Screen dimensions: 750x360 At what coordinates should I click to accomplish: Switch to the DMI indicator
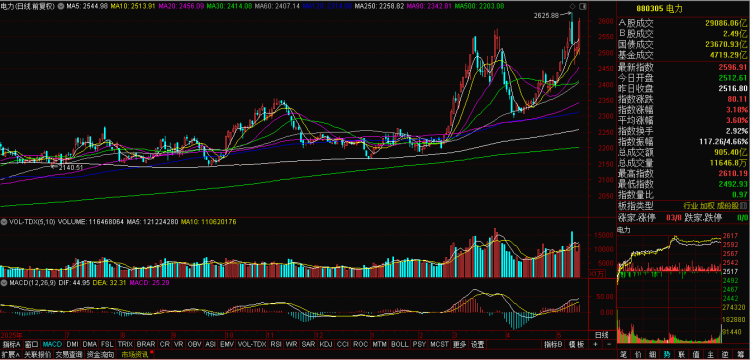(73, 344)
